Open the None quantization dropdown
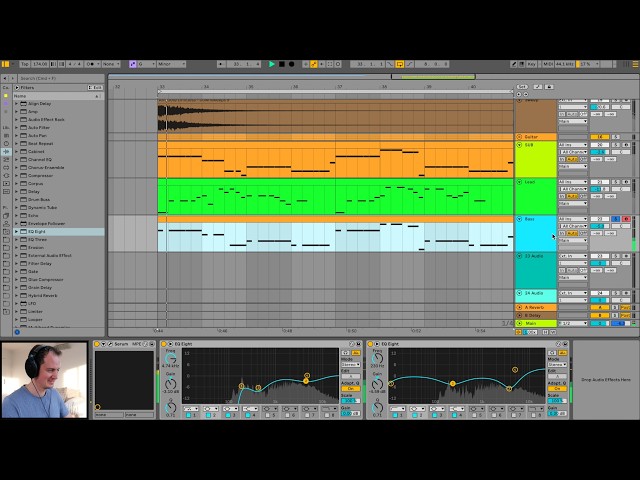Viewport: 640px width, 480px height. pos(111,64)
